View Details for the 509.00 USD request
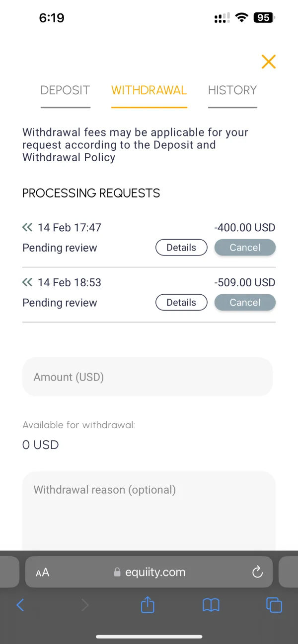Image resolution: width=298 pixels, height=644 pixels. [x=181, y=303]
